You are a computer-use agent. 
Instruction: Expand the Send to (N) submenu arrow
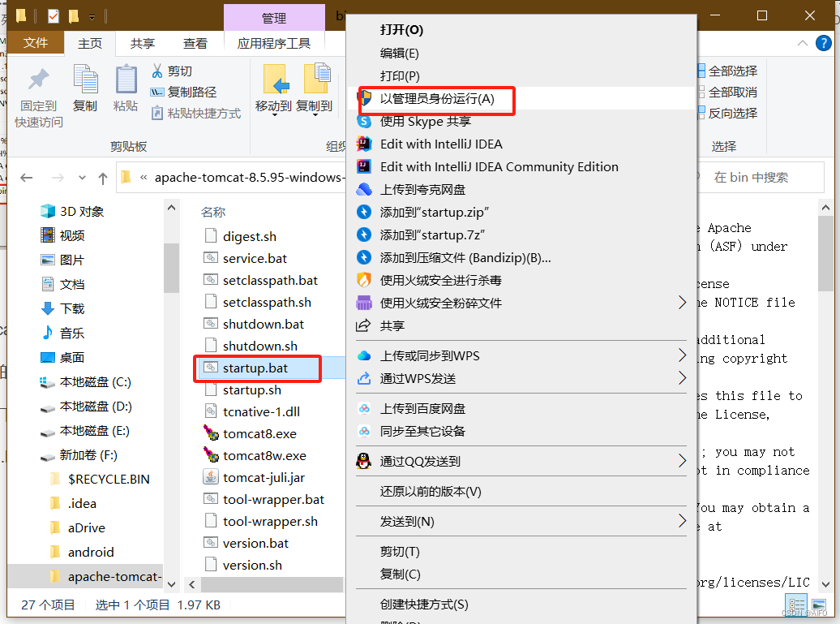tap(682, 520)
